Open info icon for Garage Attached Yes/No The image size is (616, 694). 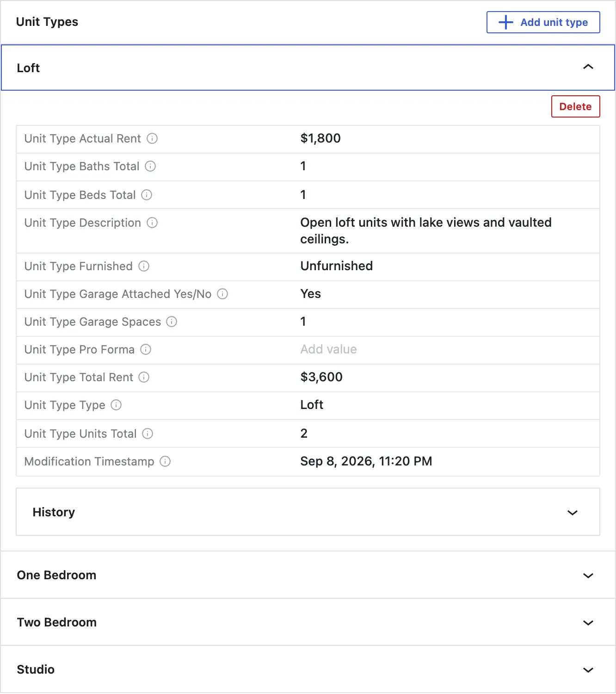coord(222,294)
